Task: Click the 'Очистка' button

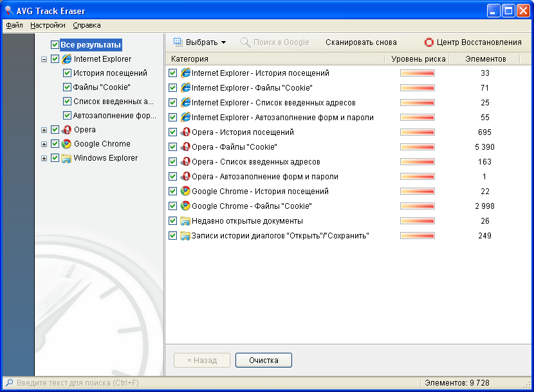Action: 264,361
